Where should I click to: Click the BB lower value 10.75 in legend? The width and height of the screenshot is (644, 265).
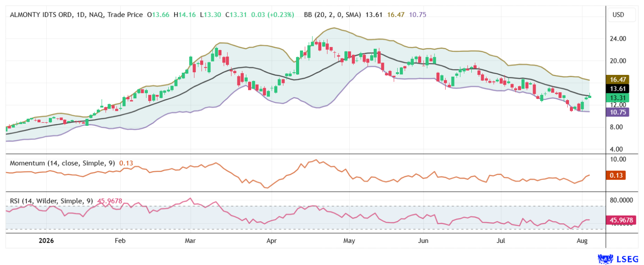tap(417, 15)
